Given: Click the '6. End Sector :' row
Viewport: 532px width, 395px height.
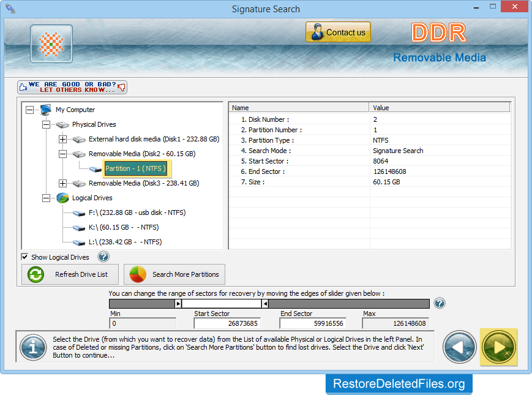Looking at the screenshot, I should pyautogui.click(x=370, y=171).
